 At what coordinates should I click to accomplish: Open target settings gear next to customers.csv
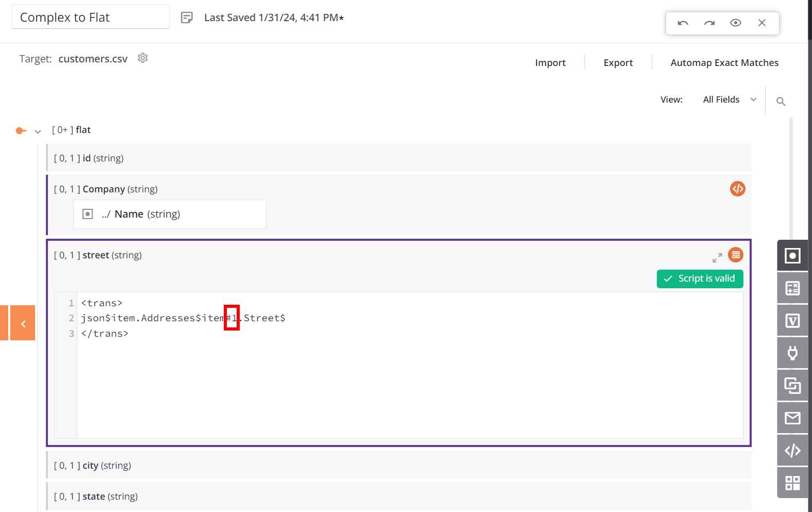pos(143,58)
